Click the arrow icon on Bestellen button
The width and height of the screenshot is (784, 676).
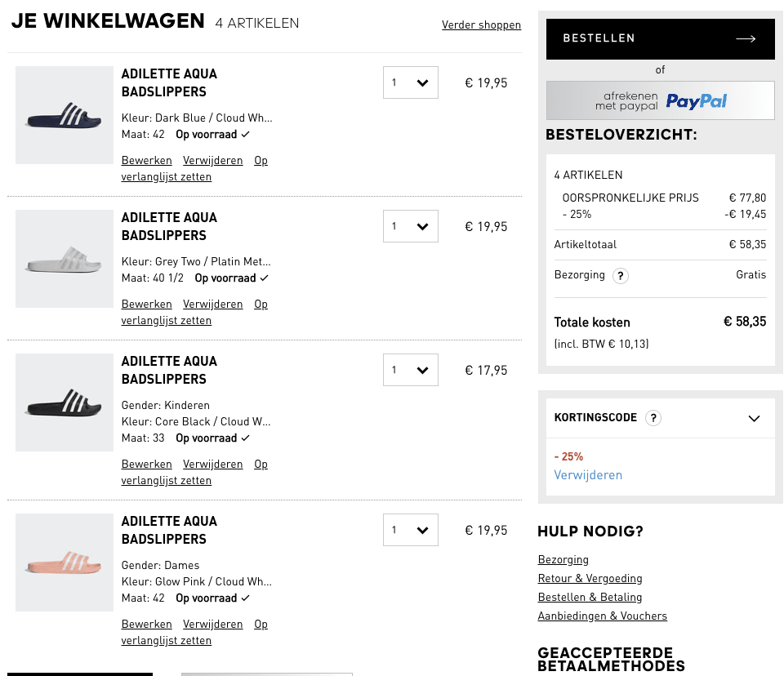[x=746, y=38]
